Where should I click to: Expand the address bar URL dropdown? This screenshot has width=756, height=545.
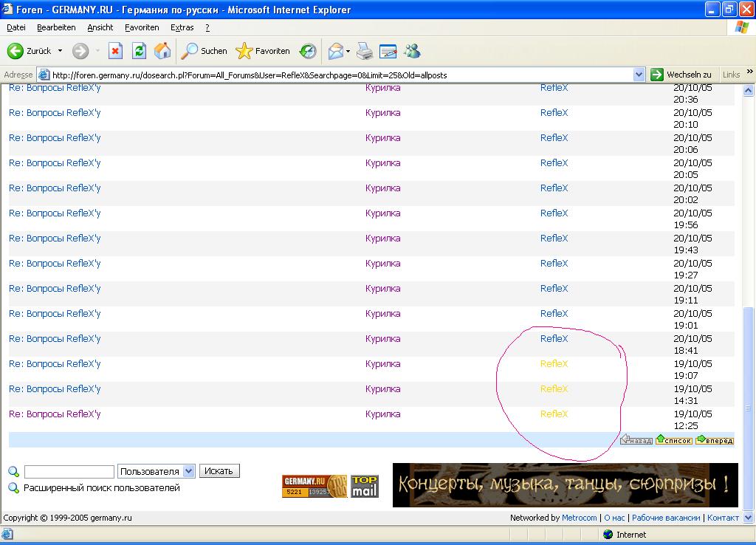click(x=639, y=75)
